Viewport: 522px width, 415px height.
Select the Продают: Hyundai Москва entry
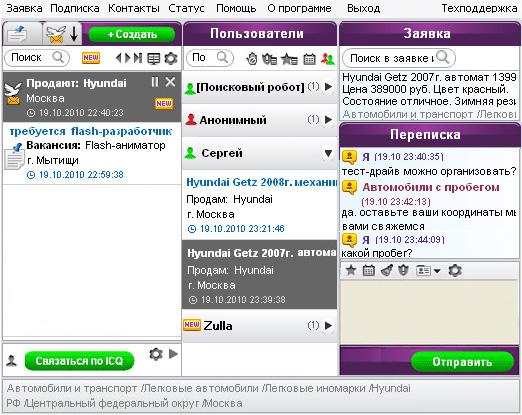[x=92, y=97]
